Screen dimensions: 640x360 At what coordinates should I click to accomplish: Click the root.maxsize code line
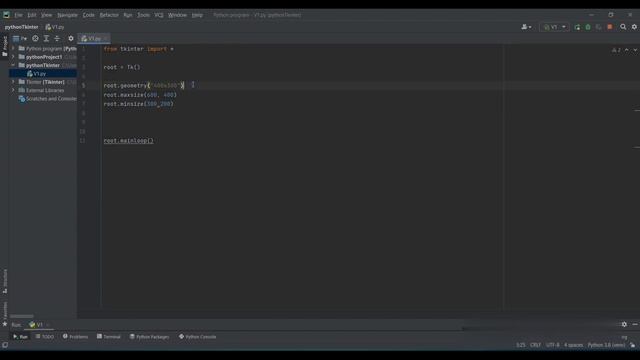coord(140,95)
